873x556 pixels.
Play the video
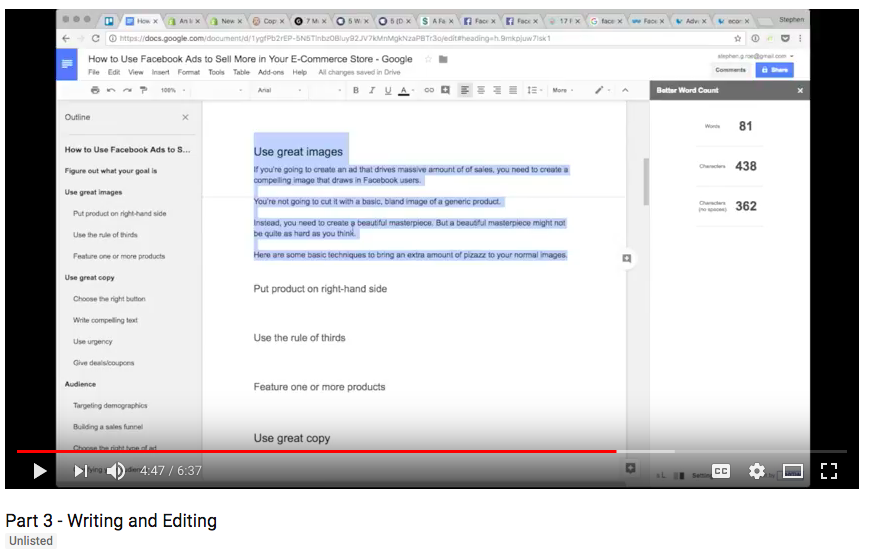click(40, 471)
